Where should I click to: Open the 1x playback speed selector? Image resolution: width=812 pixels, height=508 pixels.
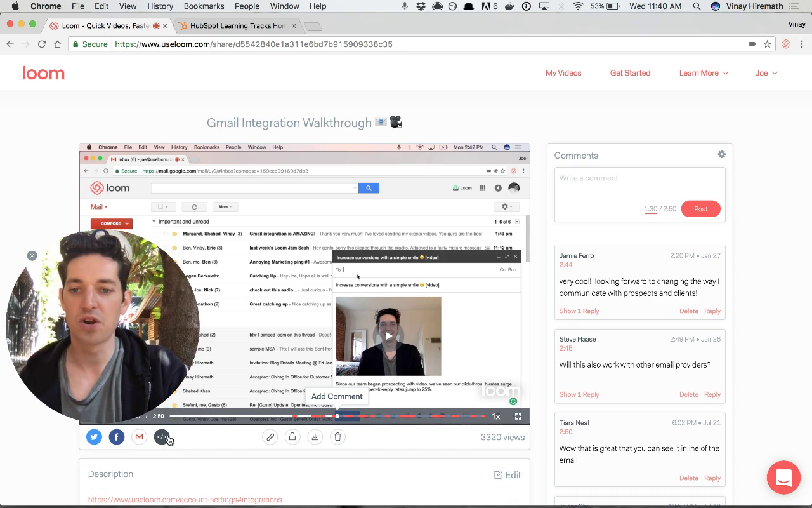click(x=495, y=416)
